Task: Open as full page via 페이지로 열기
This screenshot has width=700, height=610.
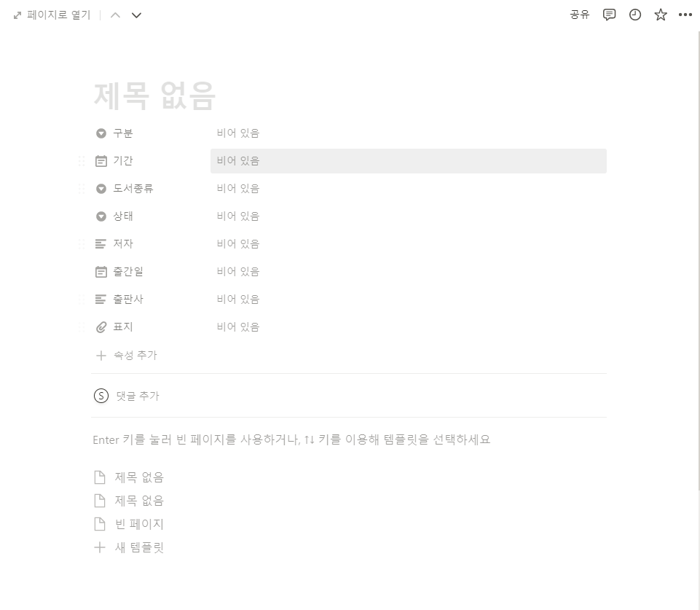Action: (x=52, y=15)
